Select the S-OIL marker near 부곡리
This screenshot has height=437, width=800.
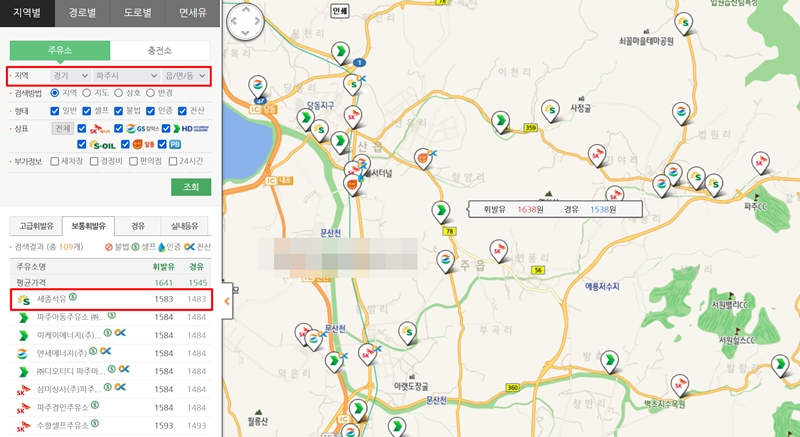[407, 332]
